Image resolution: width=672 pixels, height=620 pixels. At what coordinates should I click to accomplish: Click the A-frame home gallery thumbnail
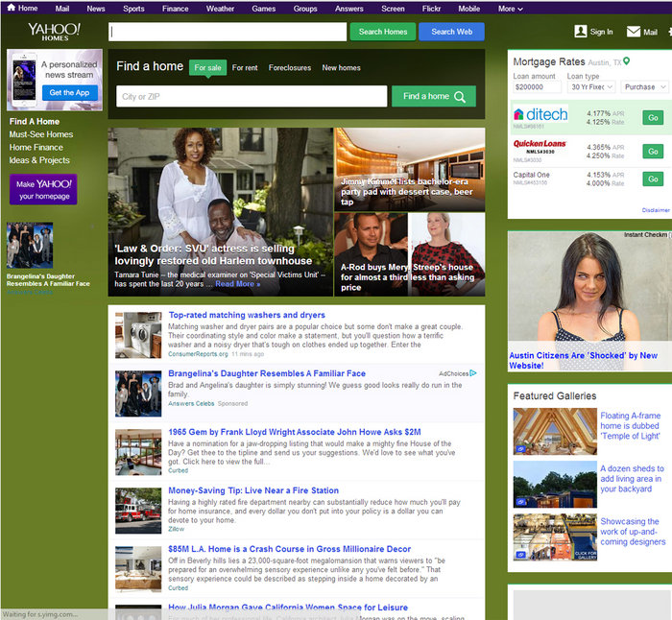click(555, 431)
